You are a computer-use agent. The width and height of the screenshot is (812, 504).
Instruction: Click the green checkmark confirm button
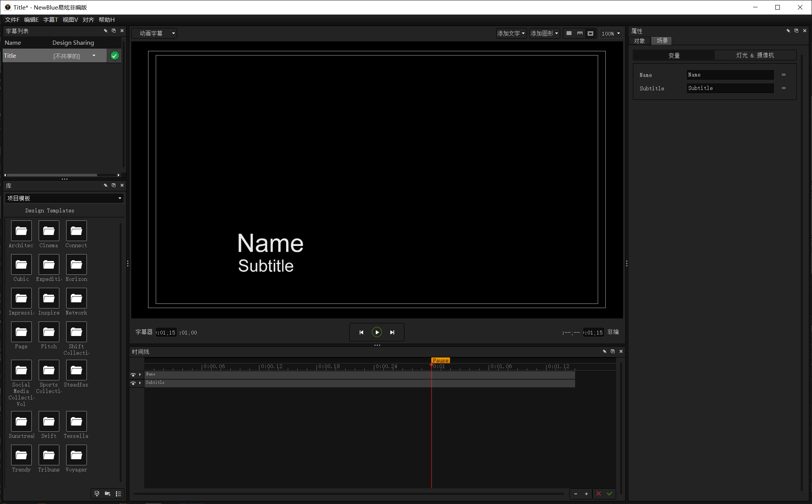pos(114,55)
